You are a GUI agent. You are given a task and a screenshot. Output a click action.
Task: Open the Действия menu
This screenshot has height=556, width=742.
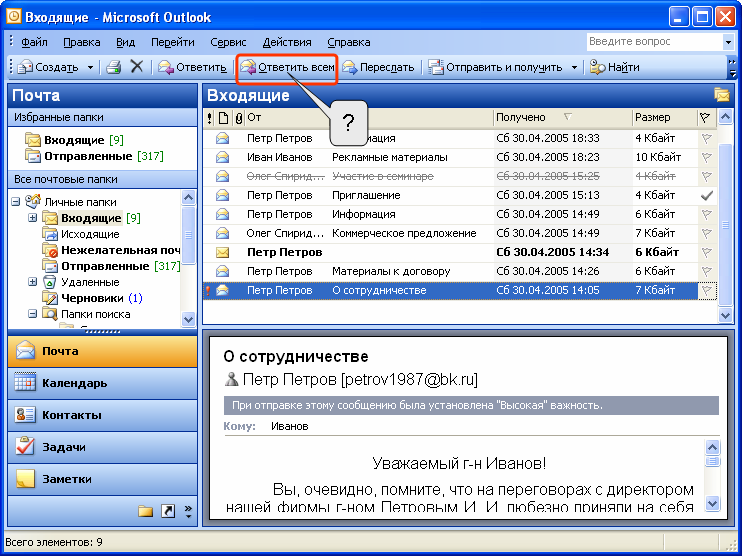click(287, 42)
